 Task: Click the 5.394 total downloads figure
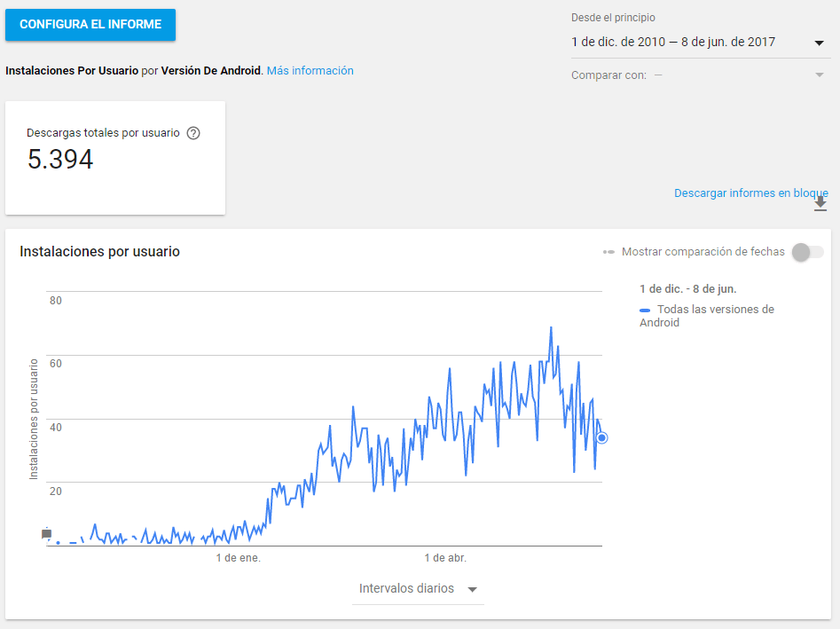point(60,160)
